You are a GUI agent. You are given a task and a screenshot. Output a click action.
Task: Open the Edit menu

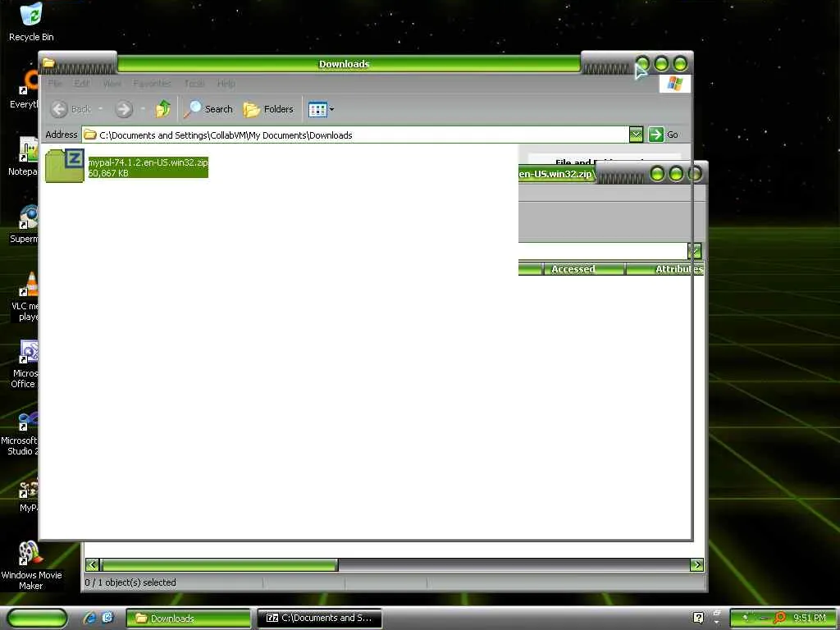pyautogui.click(x=81, y=84)
